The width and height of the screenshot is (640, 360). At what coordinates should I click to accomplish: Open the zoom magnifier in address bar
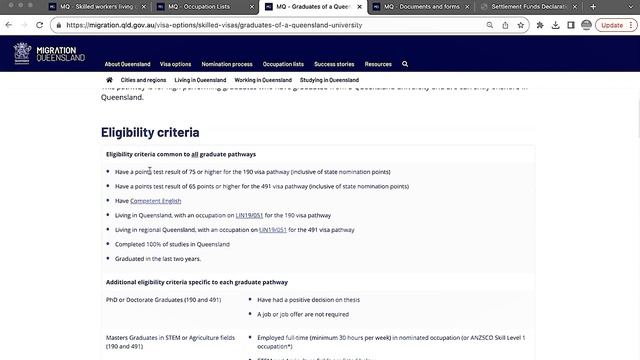[x=489, y=25]
